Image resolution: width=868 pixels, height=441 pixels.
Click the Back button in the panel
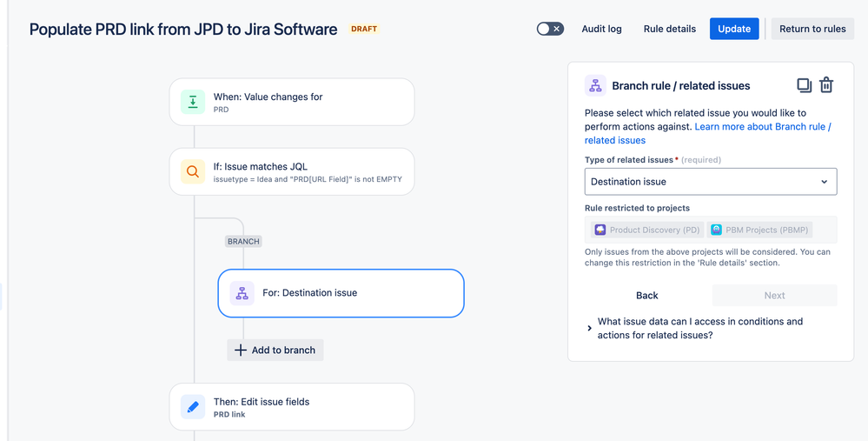[x=646, y=295]
